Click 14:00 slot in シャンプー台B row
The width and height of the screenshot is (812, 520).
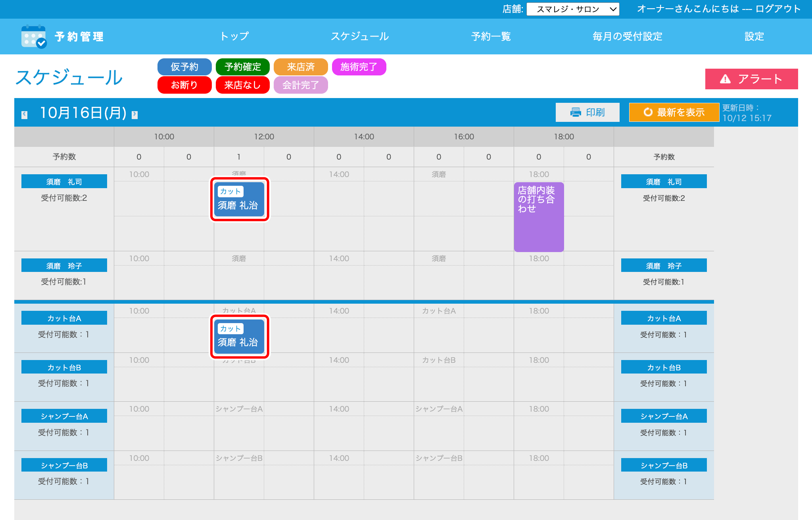coord(339,458)
